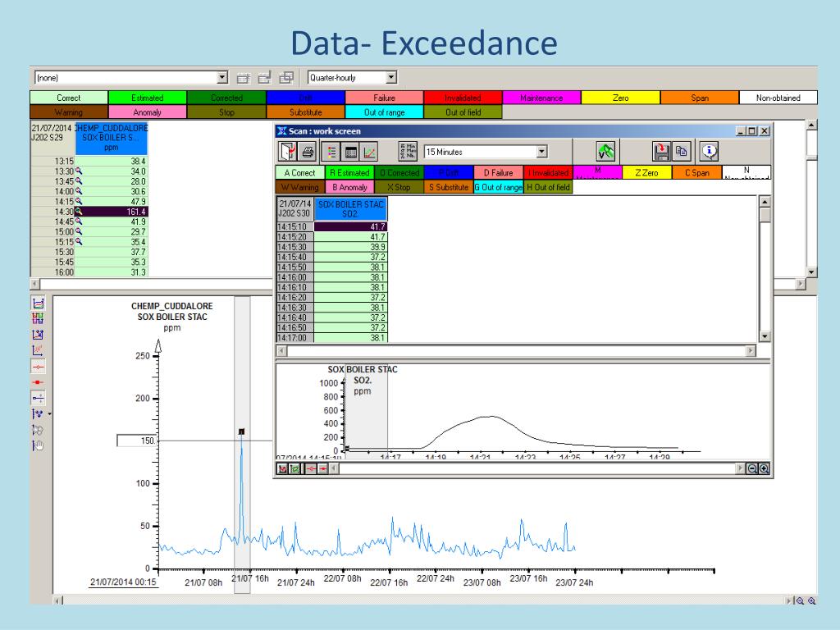Screen dimensions: 840x630
Task: Click Z Zero code in Scan window
Action: pyautogui.click(x=646, y=172)
